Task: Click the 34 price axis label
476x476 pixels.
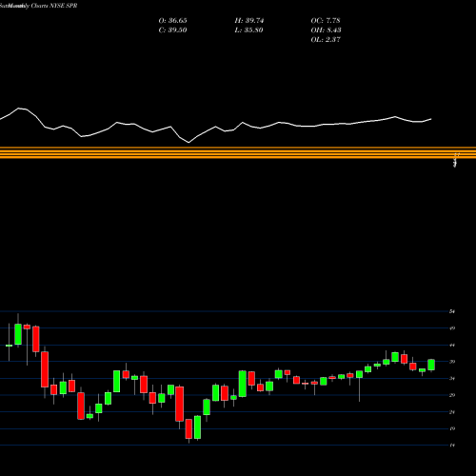Action: click(452, 378)
